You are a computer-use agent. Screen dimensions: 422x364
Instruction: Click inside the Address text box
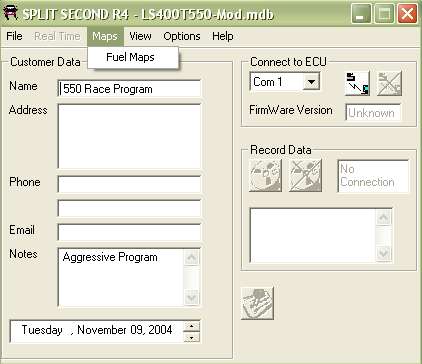tap(129, 136)
